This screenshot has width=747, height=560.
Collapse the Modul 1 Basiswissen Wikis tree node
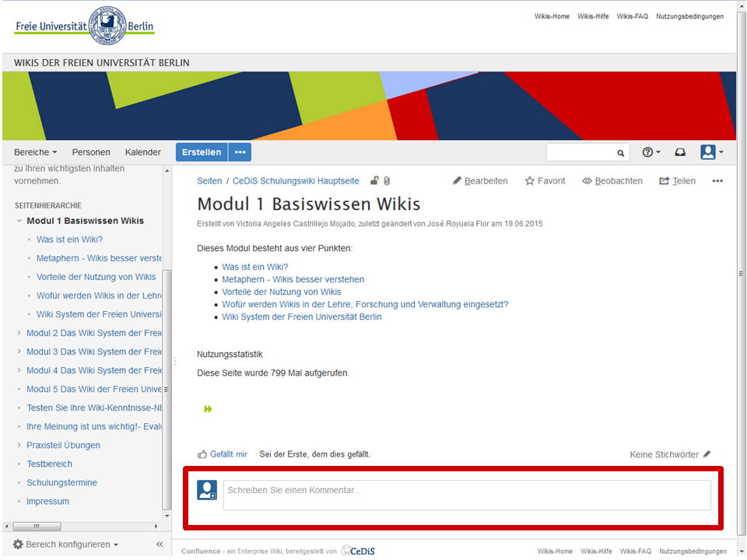19,221
